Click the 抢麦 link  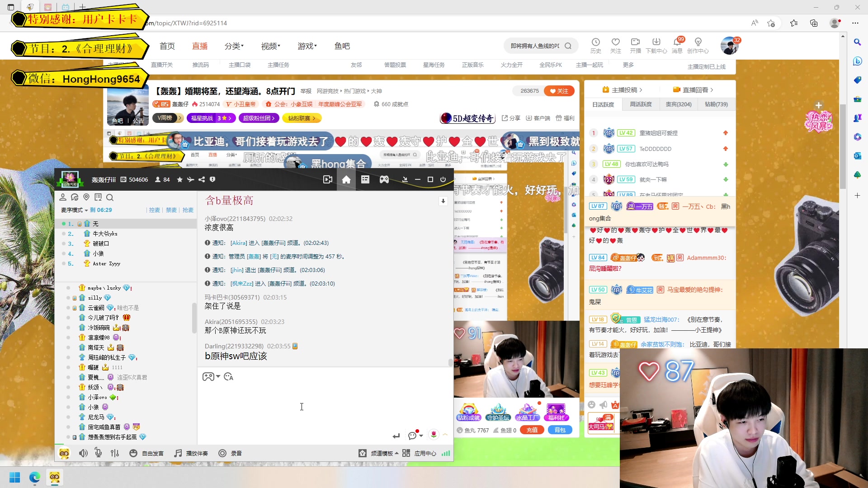coord(188,210)
